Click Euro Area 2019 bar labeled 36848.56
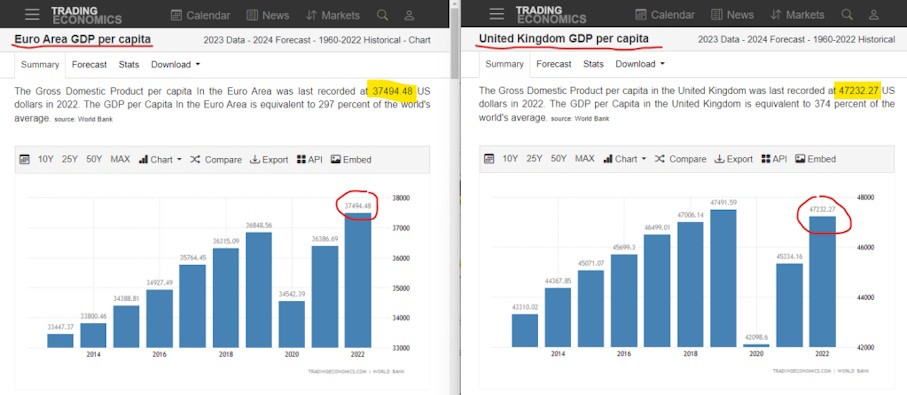The width and height of the screenshot is (907, 395). [259, 290]
